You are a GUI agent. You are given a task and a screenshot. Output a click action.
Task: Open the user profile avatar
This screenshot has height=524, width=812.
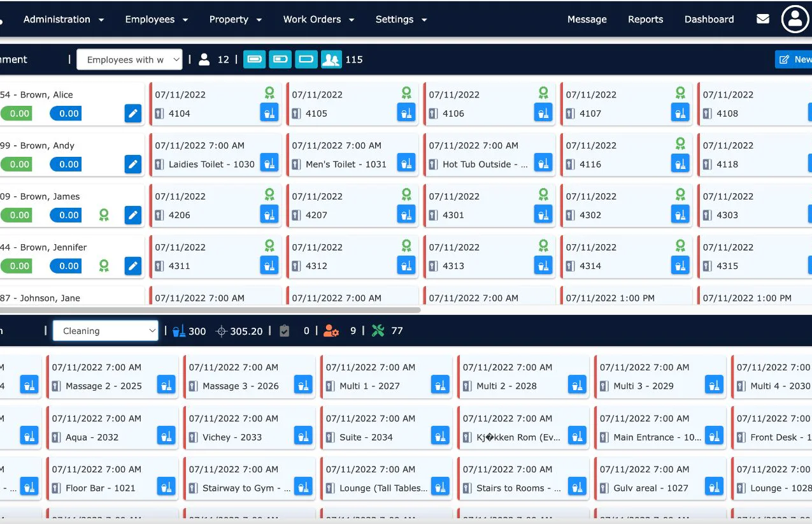coord(795,19)
